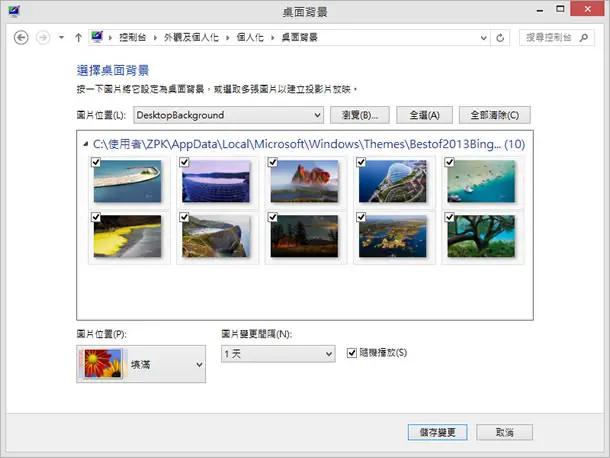Go up one level with the up arrow
Viewport: 610px width, 458px height.
pyautogui.click(x=79, y=38)
